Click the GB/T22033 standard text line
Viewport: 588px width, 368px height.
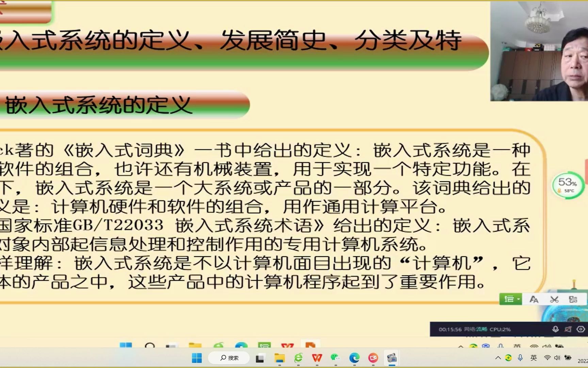click(265, 225)
